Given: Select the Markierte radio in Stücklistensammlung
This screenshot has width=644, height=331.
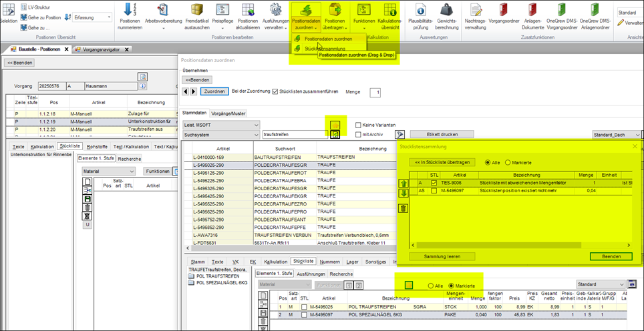Looking at the screenshot, I should [x=508, y=162].
